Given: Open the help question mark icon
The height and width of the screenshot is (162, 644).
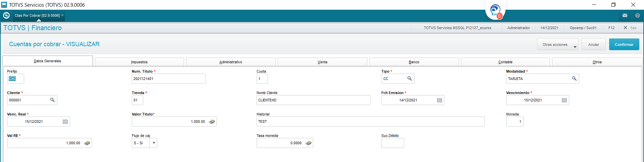Looking at the screenshot, I should coord(638,15).
